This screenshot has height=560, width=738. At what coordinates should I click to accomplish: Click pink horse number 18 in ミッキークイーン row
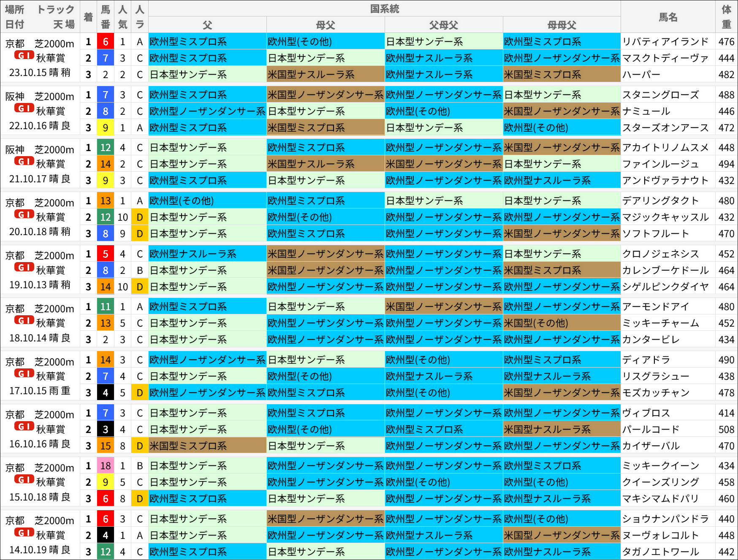pyautogui.click(x=106, y=466)
